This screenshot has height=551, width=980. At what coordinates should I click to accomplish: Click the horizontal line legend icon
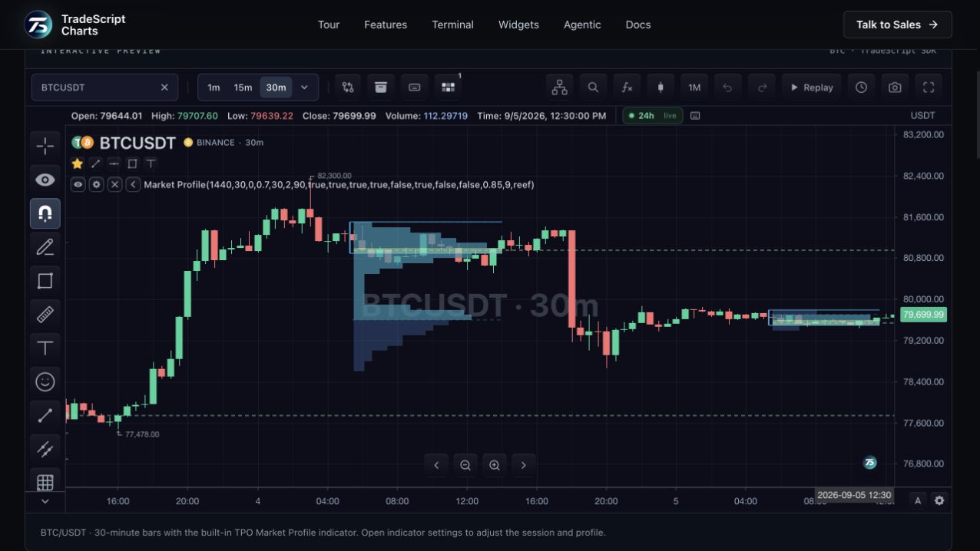[114, 163]
